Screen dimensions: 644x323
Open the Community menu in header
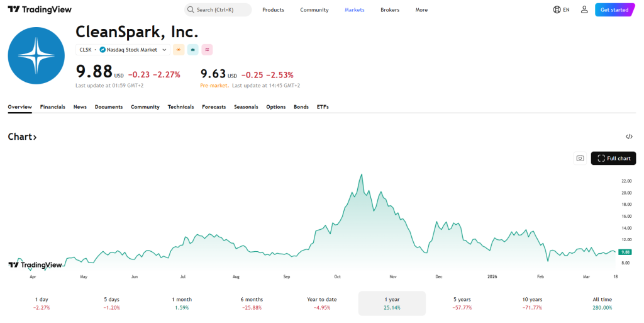pos(314,10)
